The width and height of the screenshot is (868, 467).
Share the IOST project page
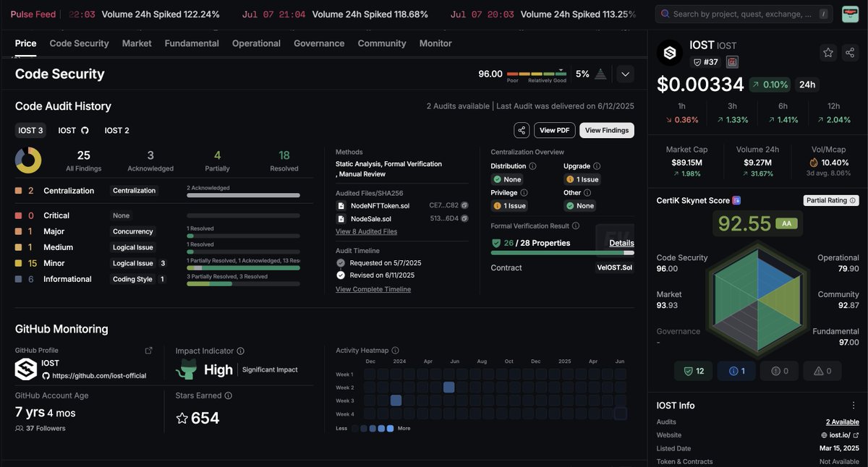point(850,53)
